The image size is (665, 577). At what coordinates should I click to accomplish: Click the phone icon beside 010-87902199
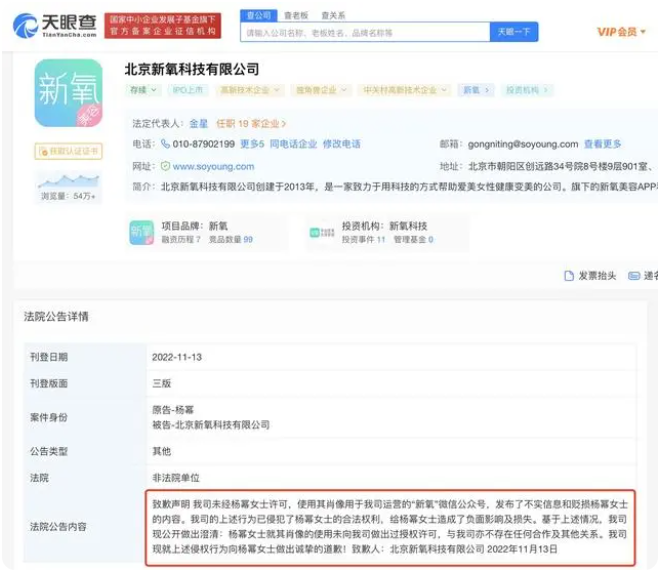165,144
